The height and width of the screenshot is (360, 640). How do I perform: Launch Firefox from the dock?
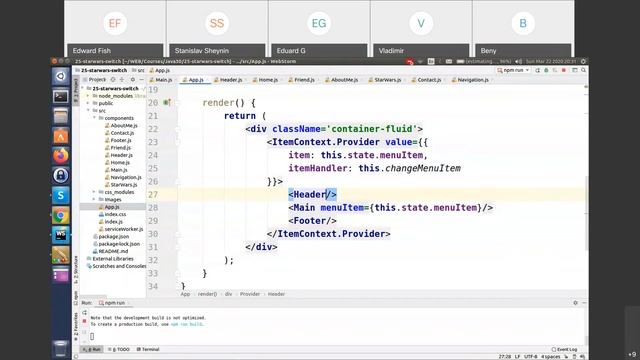[61, 156]
